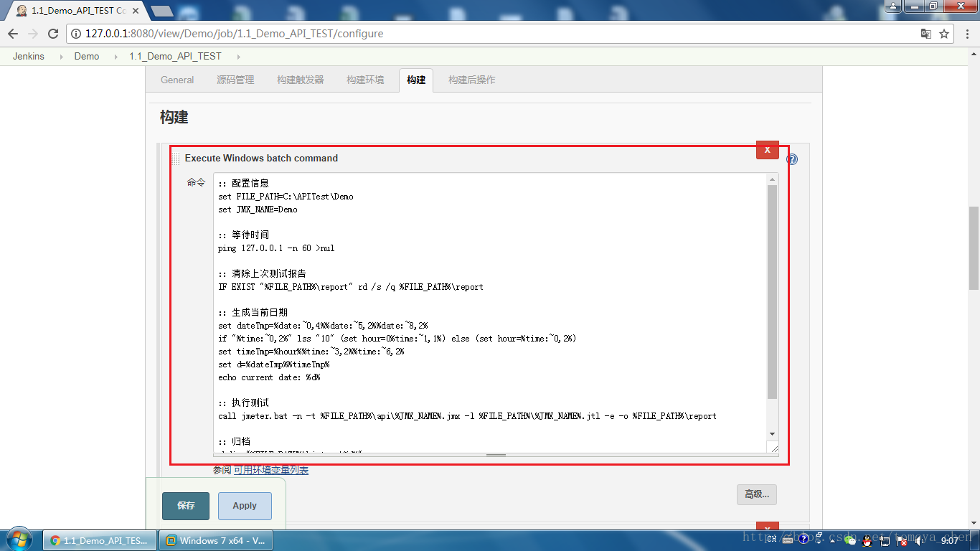Click the 高级... button
This screenshot has height=551, width=980.
point(757,494)
